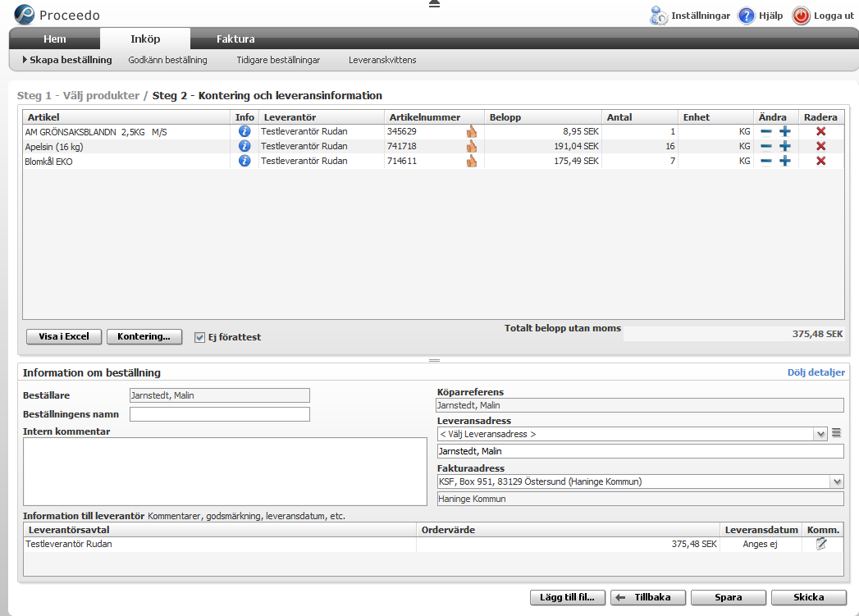Viewport: 859px width, 616px height.
Task: Switch to Faktura tab
Action: click(x=235, y=39)
